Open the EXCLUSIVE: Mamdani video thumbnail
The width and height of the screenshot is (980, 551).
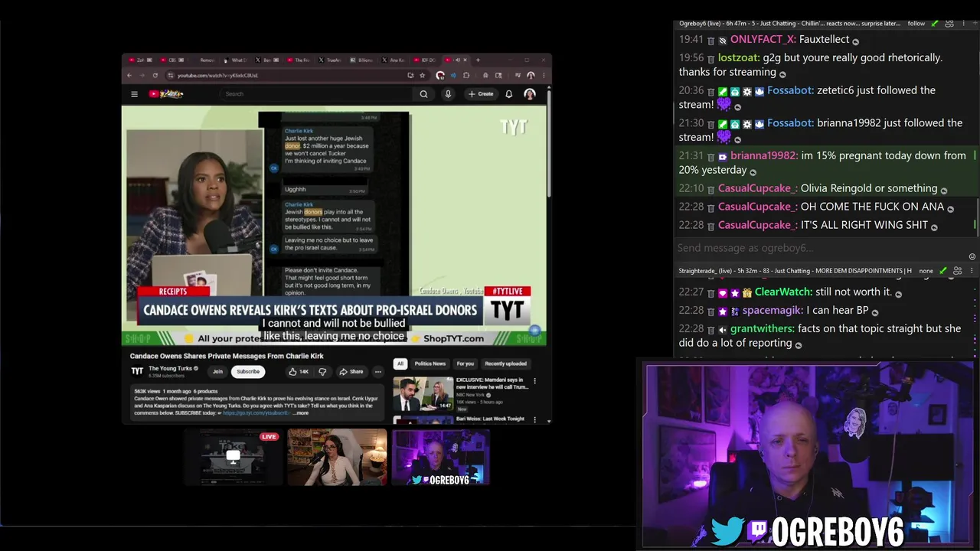(423, 394)
